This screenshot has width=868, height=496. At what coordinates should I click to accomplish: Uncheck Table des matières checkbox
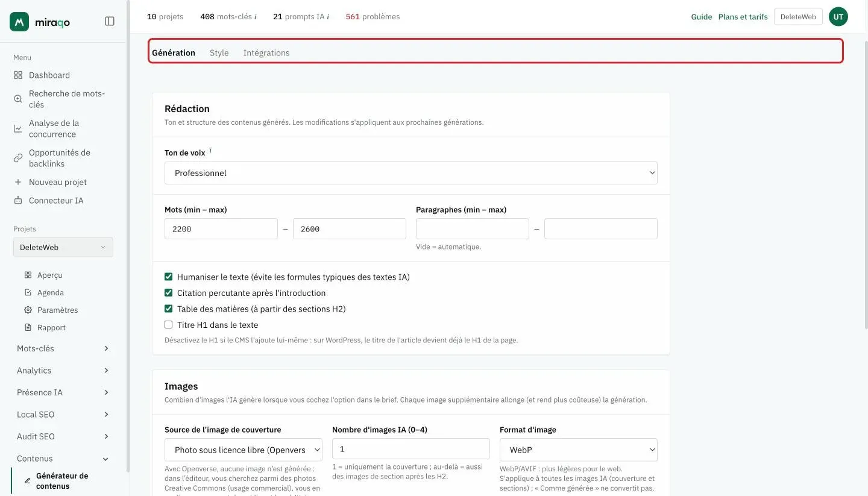click(169, 309)
